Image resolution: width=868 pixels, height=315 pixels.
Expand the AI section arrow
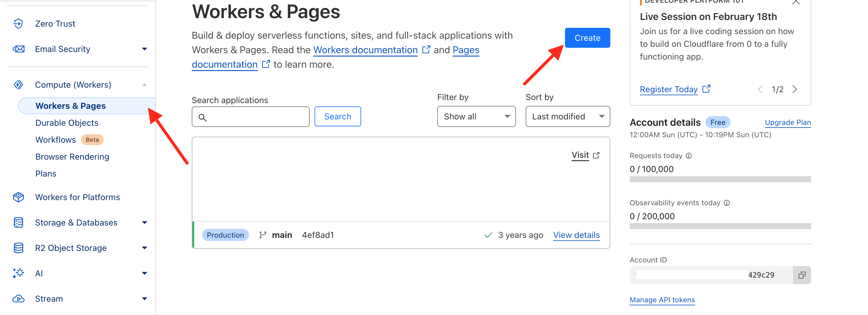click(x=145, y=273)
